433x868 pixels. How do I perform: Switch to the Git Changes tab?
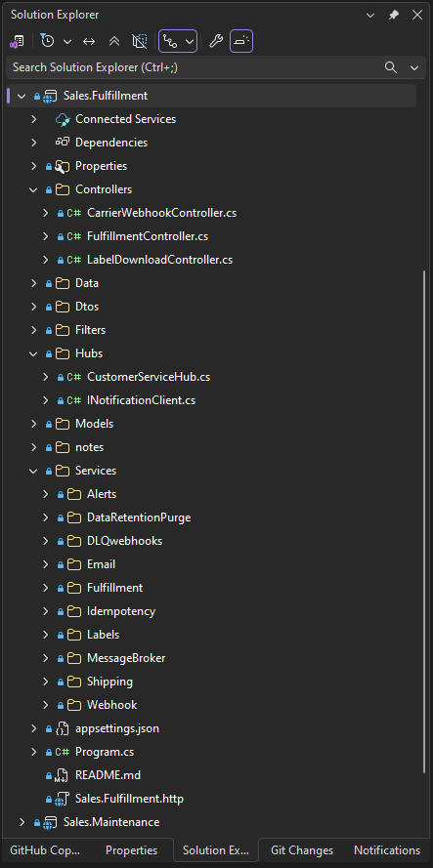coord(302,850)
